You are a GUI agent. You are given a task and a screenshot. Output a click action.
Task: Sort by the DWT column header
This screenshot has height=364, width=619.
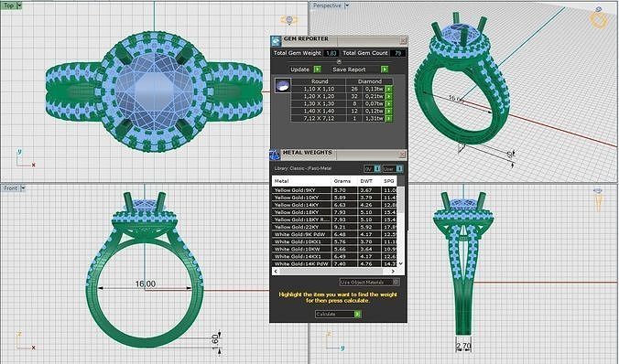click(x=369, y=181)
